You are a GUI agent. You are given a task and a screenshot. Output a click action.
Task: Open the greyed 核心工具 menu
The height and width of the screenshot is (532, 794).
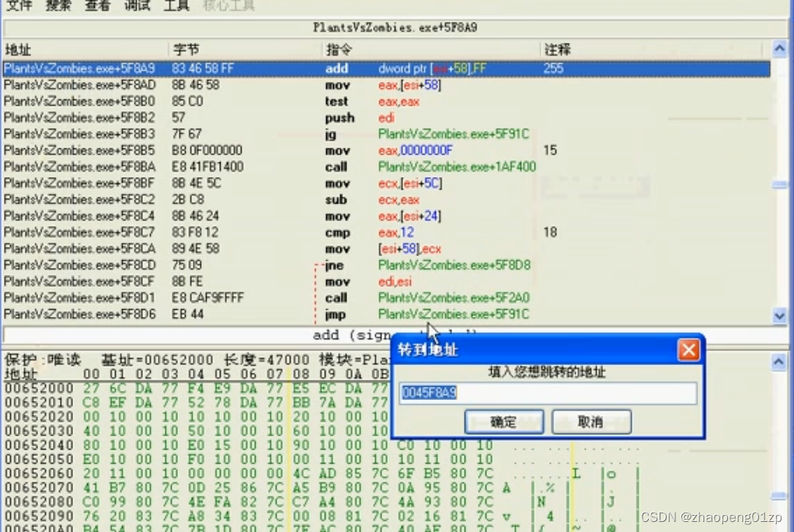[228, 5]
